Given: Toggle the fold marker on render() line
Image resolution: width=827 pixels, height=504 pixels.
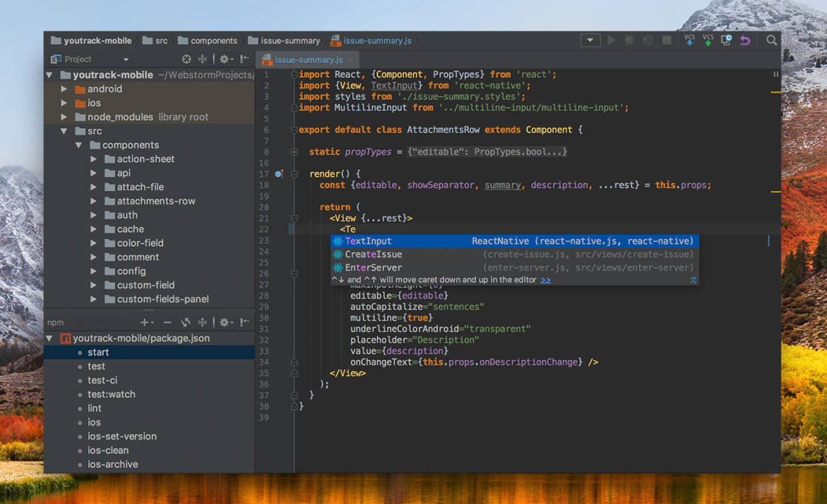Looking at the screenshot, I should click(x=294, y=174).
